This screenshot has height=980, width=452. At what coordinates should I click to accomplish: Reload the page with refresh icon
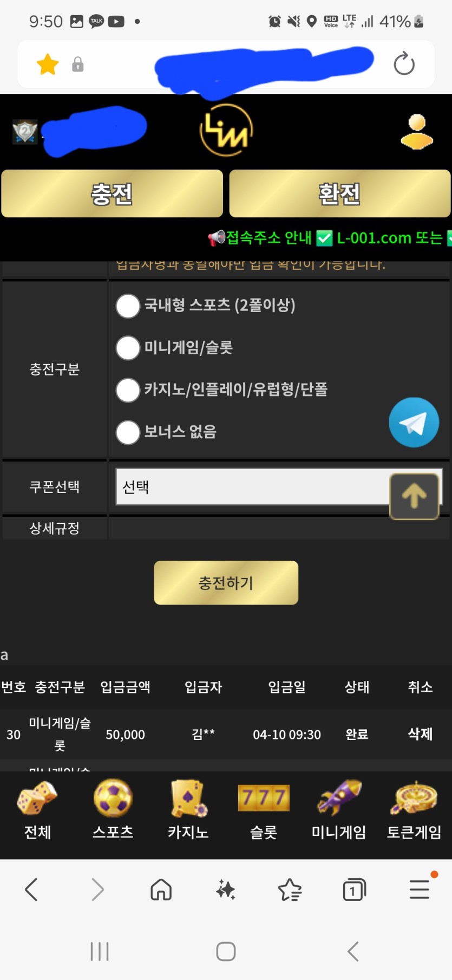[404, 64]
